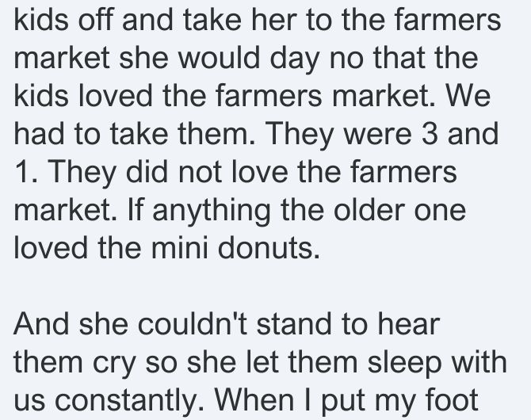
Task: Click the word 'mini' before donuts
Action: (179, 247)
